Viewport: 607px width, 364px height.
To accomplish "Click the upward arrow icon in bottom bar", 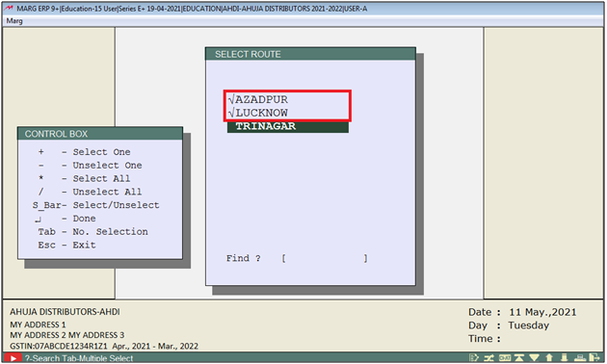I will (x=549, y=358).
